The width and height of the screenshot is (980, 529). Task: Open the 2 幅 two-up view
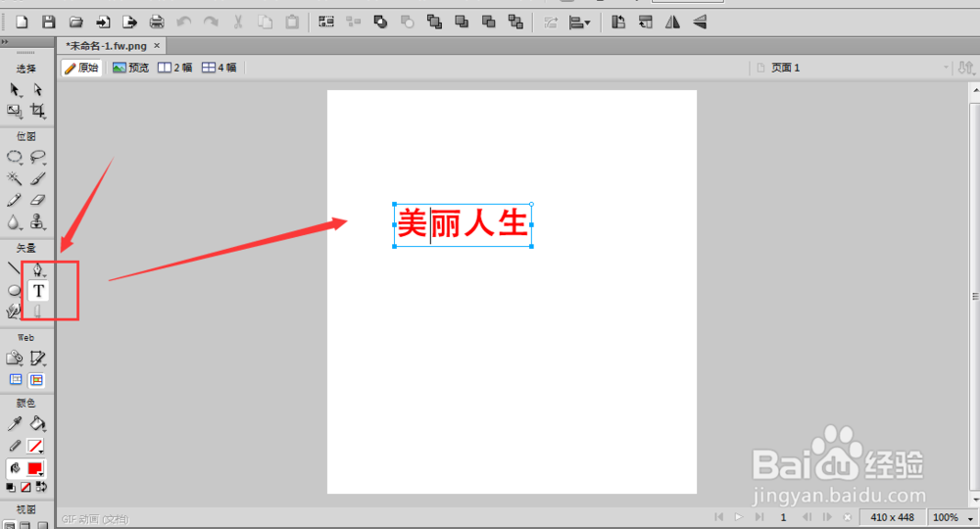pyautogui.click(x=175, y=68)
